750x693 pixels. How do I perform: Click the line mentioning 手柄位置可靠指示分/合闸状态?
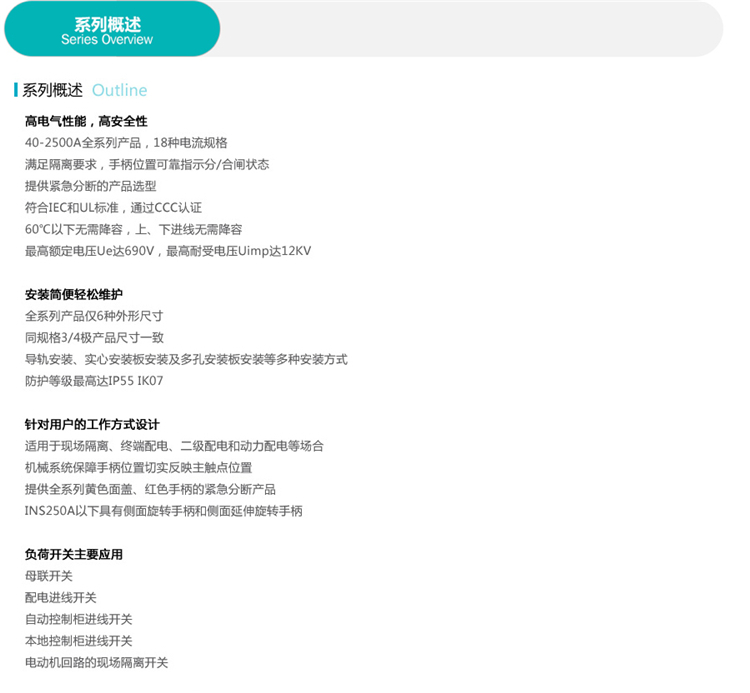tap(146, 164)
